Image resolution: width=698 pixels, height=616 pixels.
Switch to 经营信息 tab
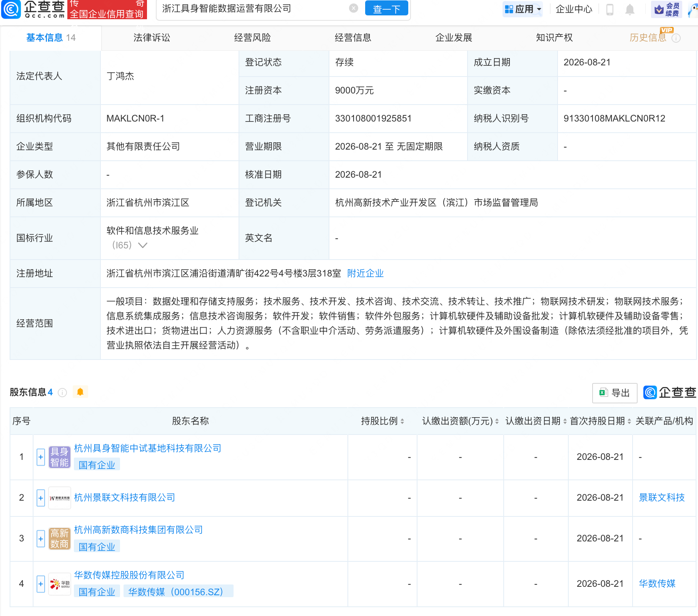[353, 38]
